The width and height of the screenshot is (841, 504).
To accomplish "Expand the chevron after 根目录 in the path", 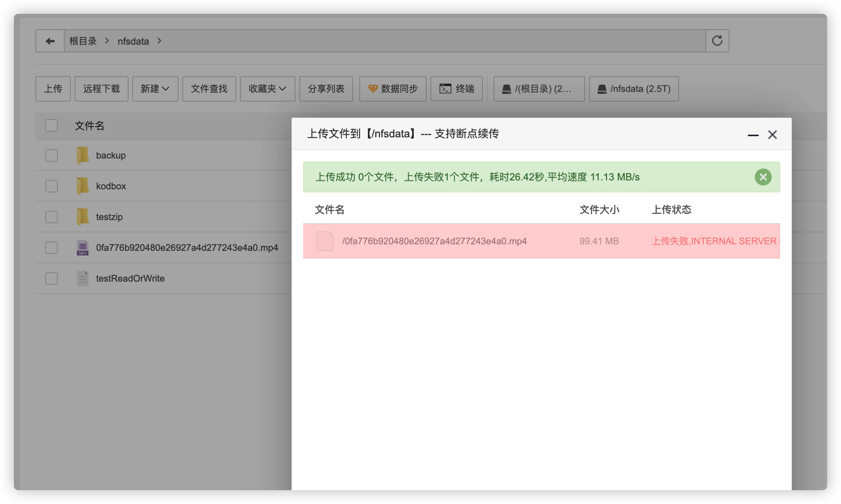I will point(107,41).
